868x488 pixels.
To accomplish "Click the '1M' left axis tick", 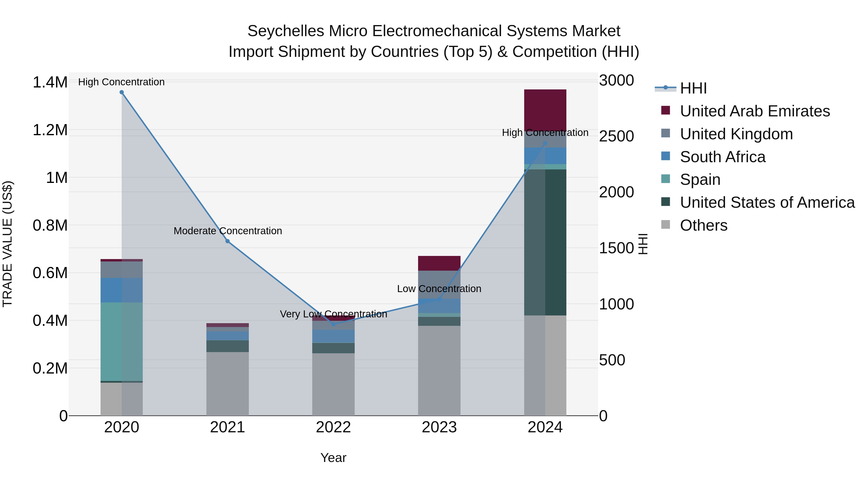I will tap(57, 177).
